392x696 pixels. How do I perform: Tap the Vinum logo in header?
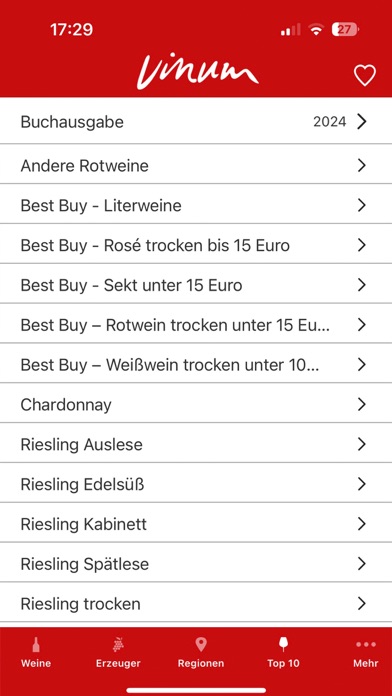point(197,73)
